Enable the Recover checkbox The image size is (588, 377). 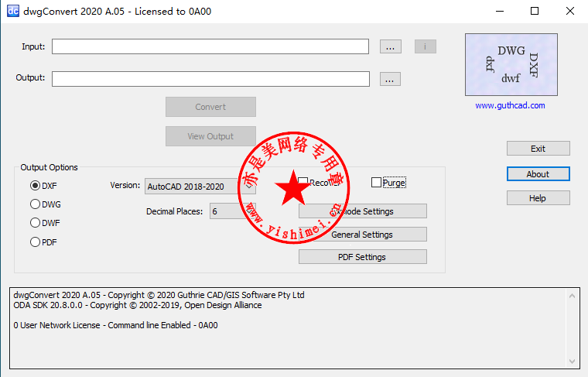[303, 183]
